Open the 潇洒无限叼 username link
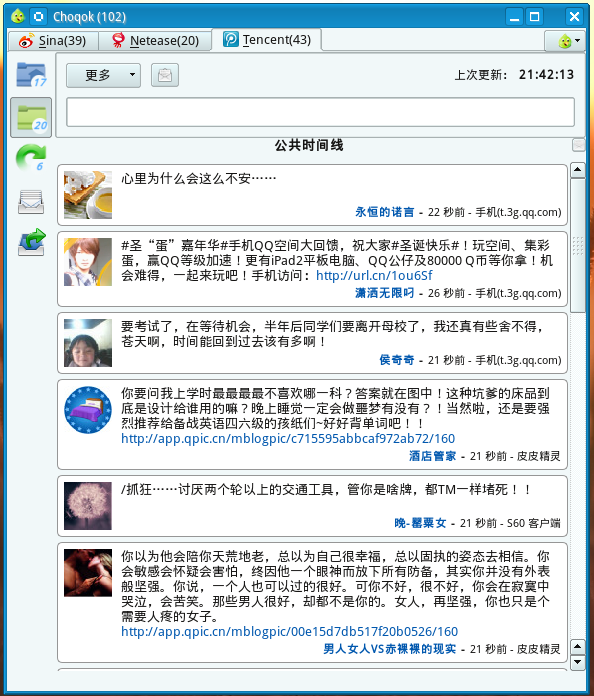This screenshot has height=696, width=594. [384, 293]
